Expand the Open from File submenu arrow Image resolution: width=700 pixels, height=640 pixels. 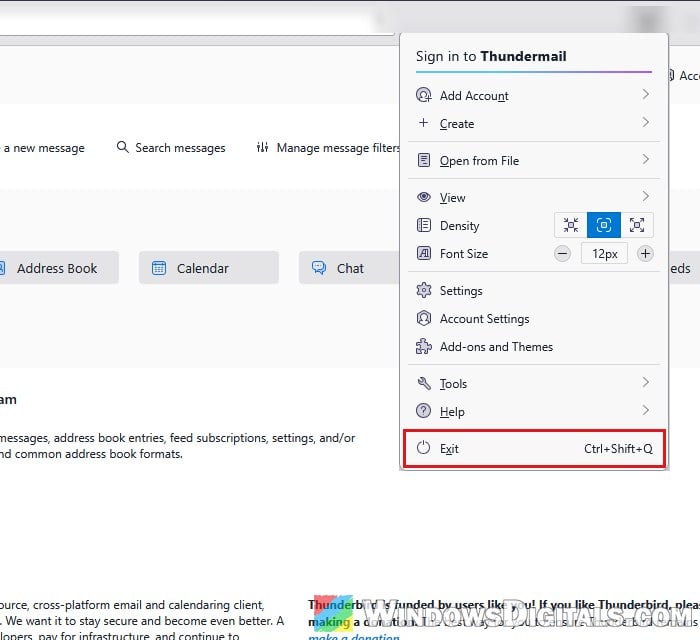pos(646,159)
